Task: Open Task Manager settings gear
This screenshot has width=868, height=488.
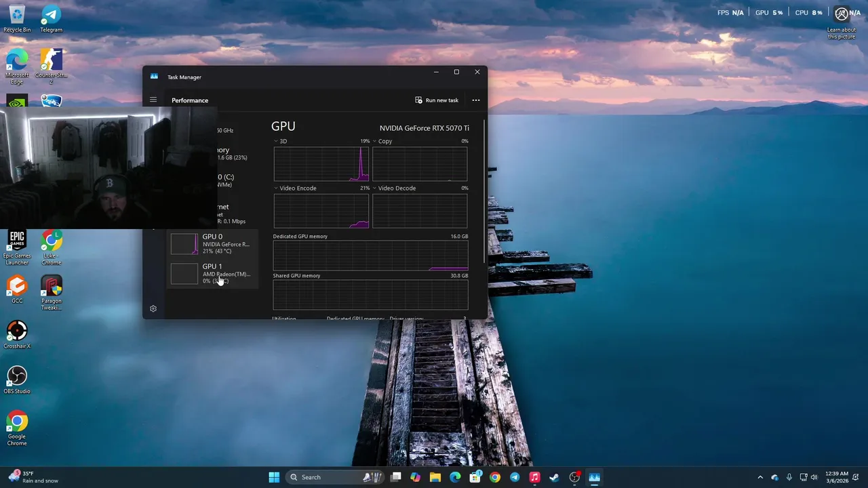Action: [x=153, y=308]
